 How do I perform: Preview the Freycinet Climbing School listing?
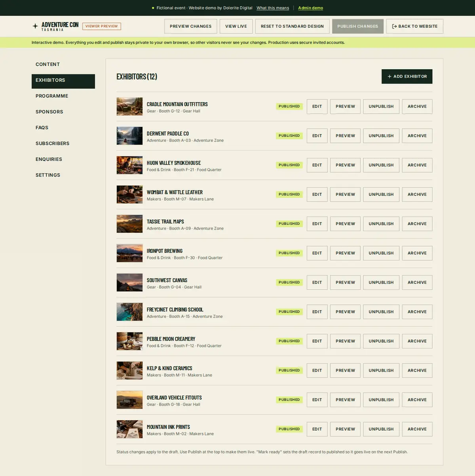coord(345,312)
